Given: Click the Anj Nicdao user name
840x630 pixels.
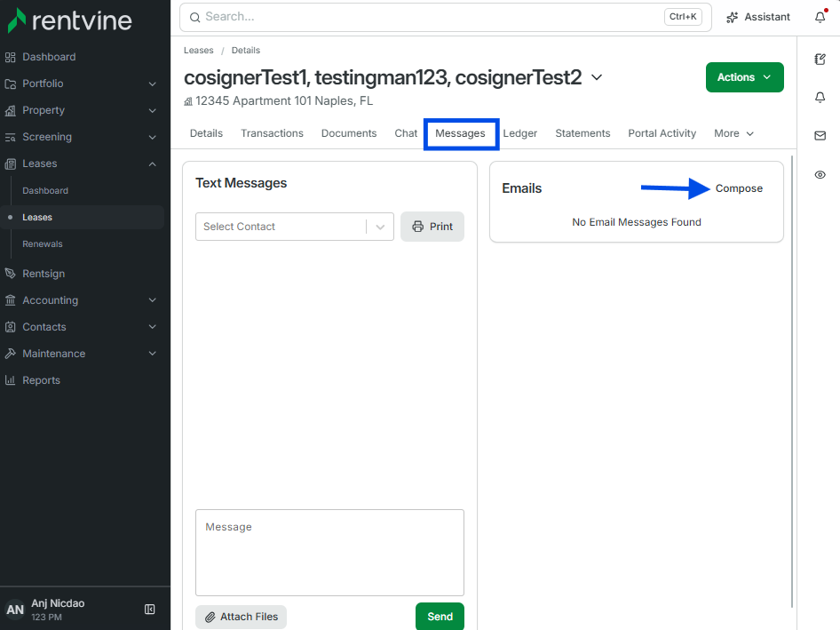Looking at the screenshot, I should tap(58, 603).
